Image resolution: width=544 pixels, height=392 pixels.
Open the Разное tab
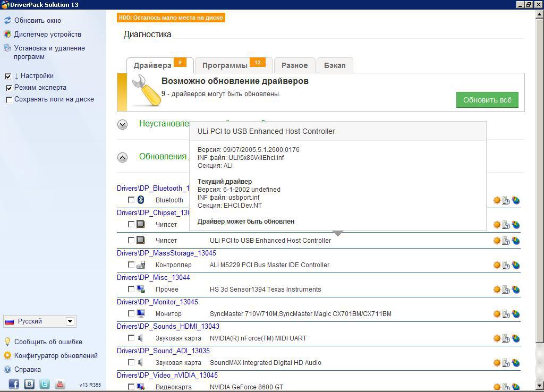click(294, 65)
